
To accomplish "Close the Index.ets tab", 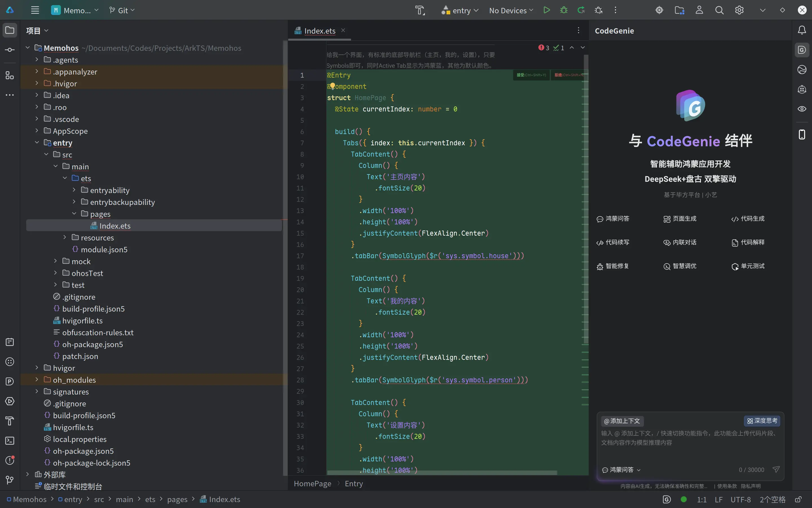I will (343, 30).
